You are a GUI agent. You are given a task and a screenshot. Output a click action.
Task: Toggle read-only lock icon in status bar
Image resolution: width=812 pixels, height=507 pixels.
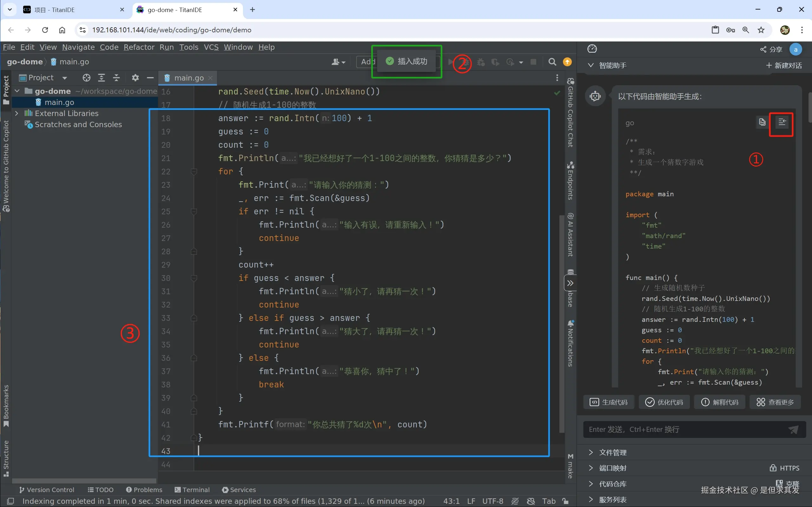pos(566,501)
